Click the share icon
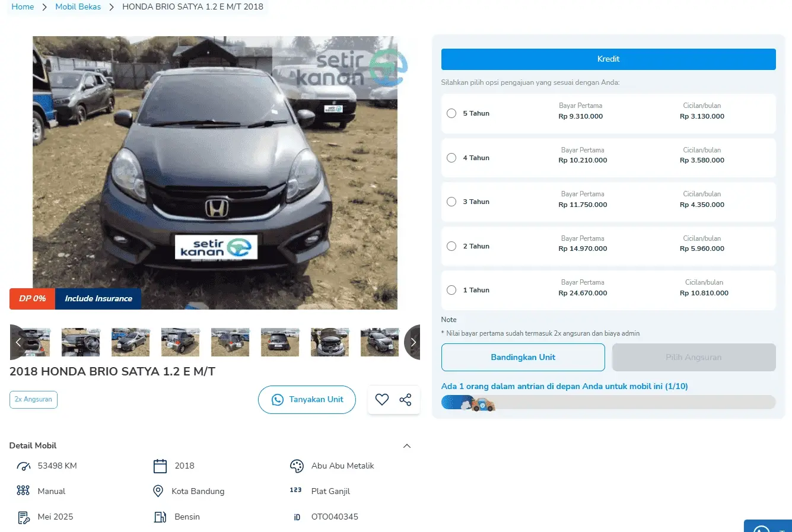 pyautogui.click(x=405, y=400)
